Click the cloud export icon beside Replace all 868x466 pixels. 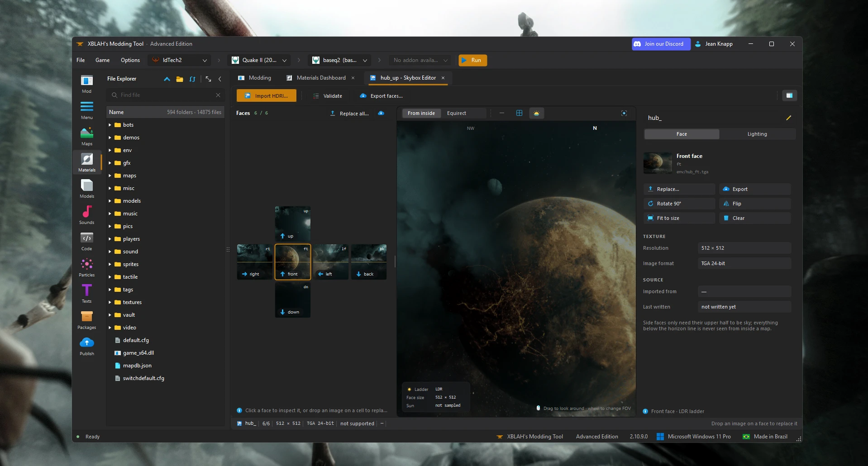pos(381,113)
